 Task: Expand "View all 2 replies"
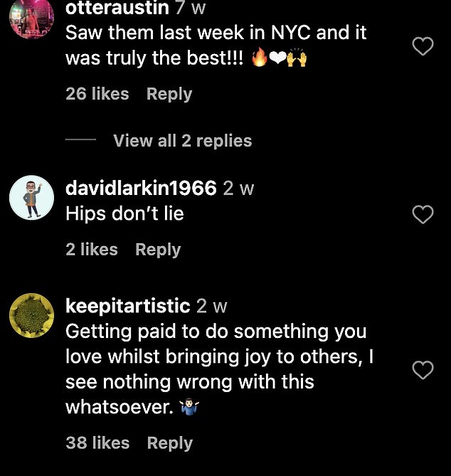[182, 141]
